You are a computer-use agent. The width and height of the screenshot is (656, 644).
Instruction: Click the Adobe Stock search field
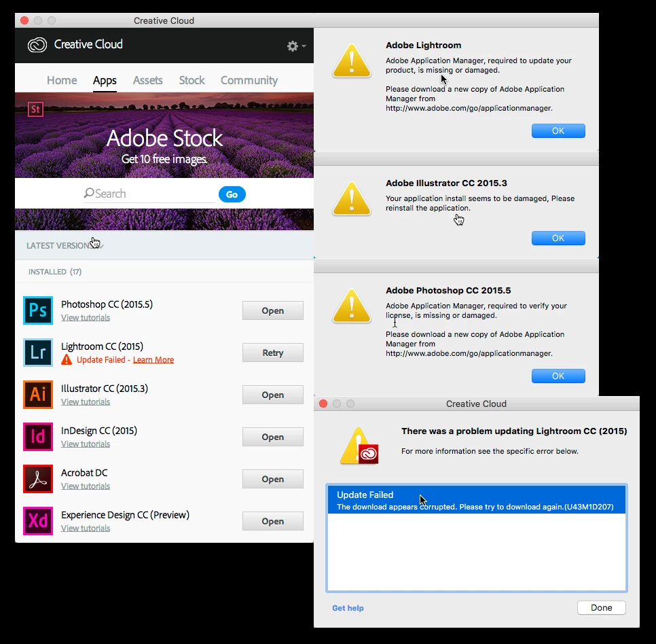point(149,194)
